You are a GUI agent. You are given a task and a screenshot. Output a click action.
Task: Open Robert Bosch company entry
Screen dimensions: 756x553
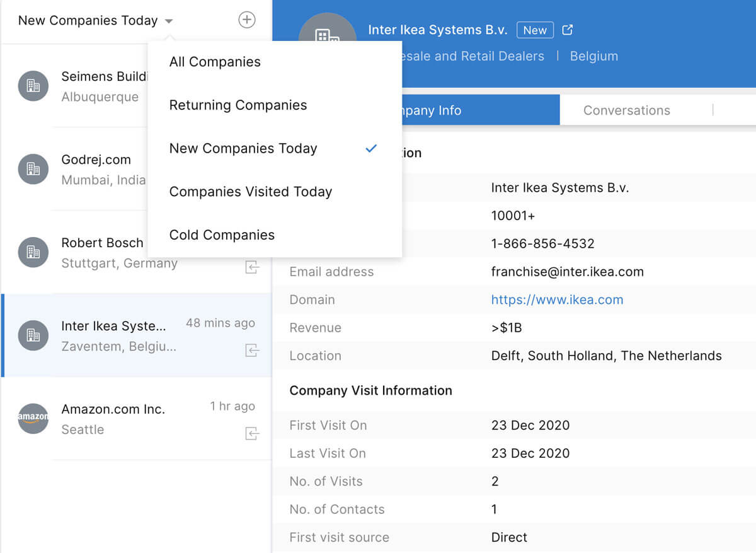(137, 252)
